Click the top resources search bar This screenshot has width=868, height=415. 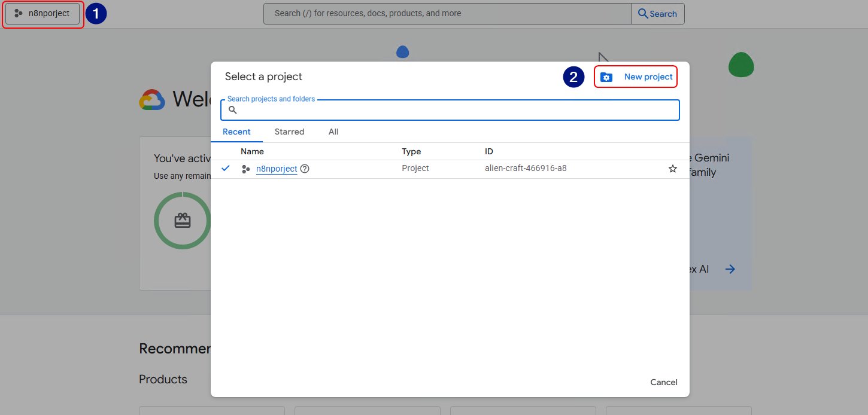(x=447, y=13)
